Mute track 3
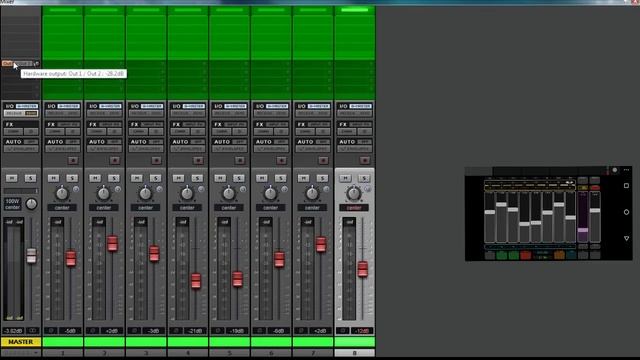640x360 pixels. click(136, 178)
